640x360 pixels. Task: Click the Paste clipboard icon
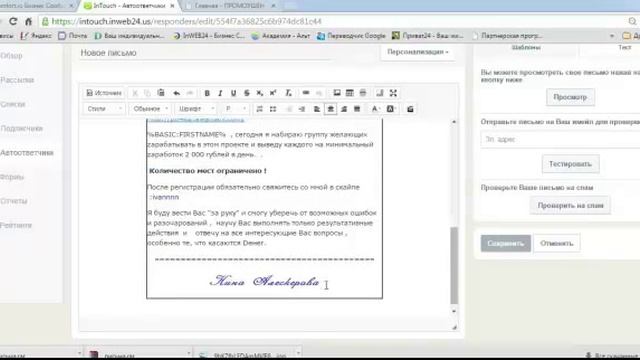click(161, 93)
